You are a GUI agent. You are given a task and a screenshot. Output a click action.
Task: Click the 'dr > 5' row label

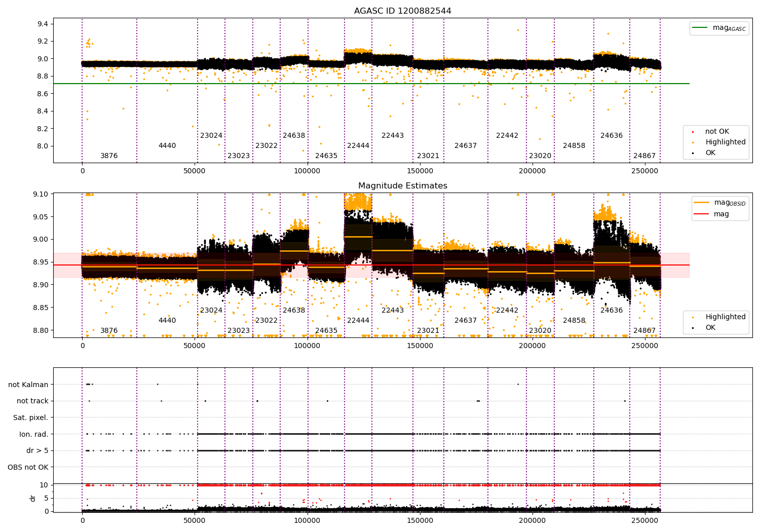pos(37,451)
